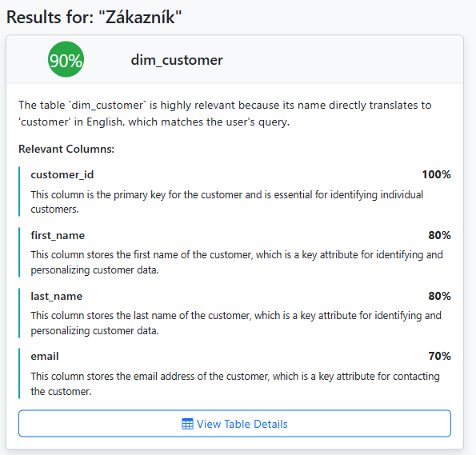Click the Relevant Columns label
The image size is (476, 455).
(x=66, y=149)
